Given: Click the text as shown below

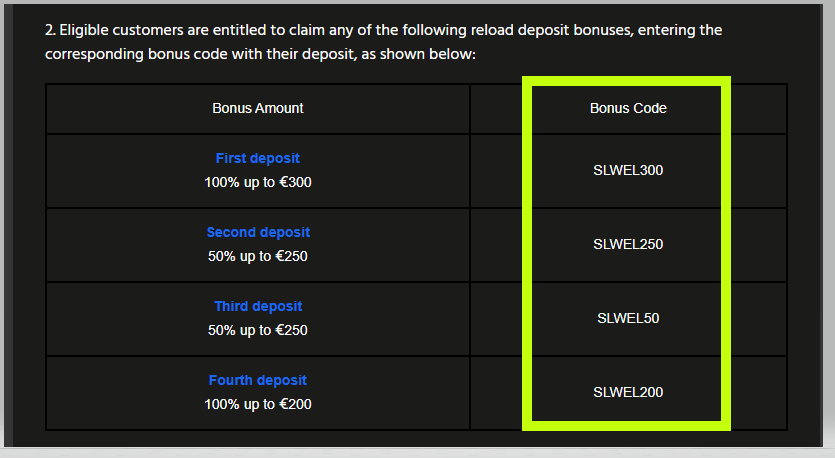Looking at the screenshot, I should pos(420,53).
